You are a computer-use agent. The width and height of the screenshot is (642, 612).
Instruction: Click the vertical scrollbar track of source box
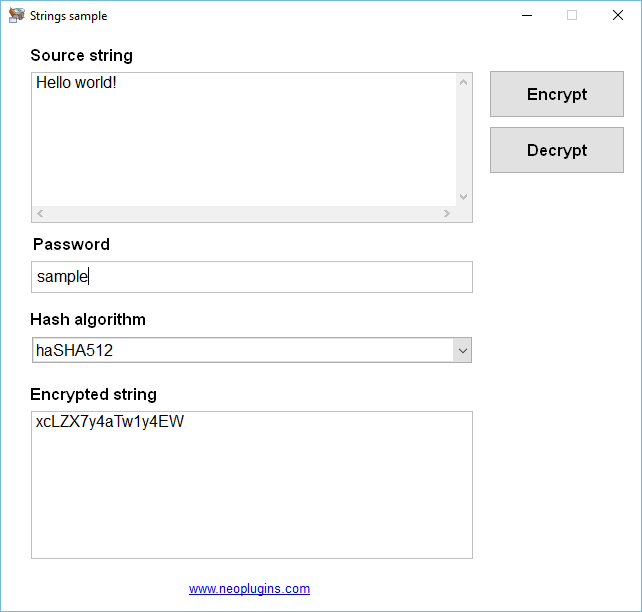[463, 140]
